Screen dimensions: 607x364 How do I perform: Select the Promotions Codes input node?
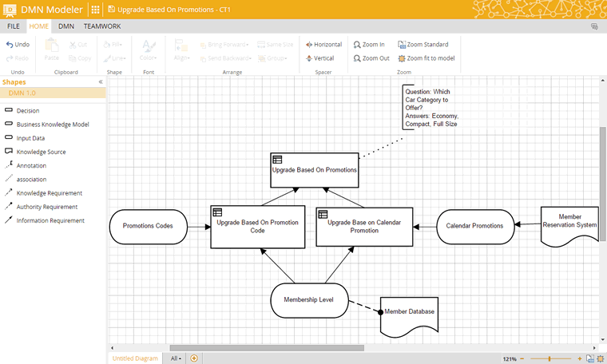tap(149, 227)
